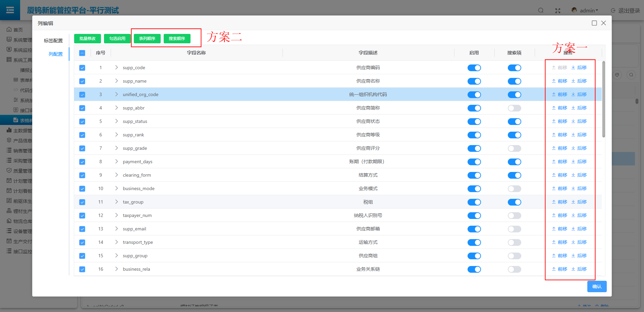Uncheck the checkbox for row 5 supp_status
This screenshot has height=312, width=644.
tap(82, 122)
